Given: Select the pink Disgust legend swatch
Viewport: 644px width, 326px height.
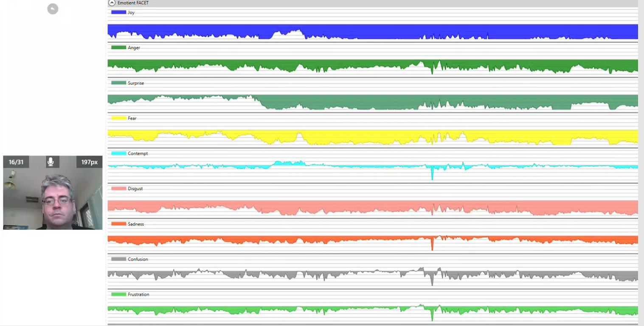Looking at the screenshot, I should click(x=118, y=189).
